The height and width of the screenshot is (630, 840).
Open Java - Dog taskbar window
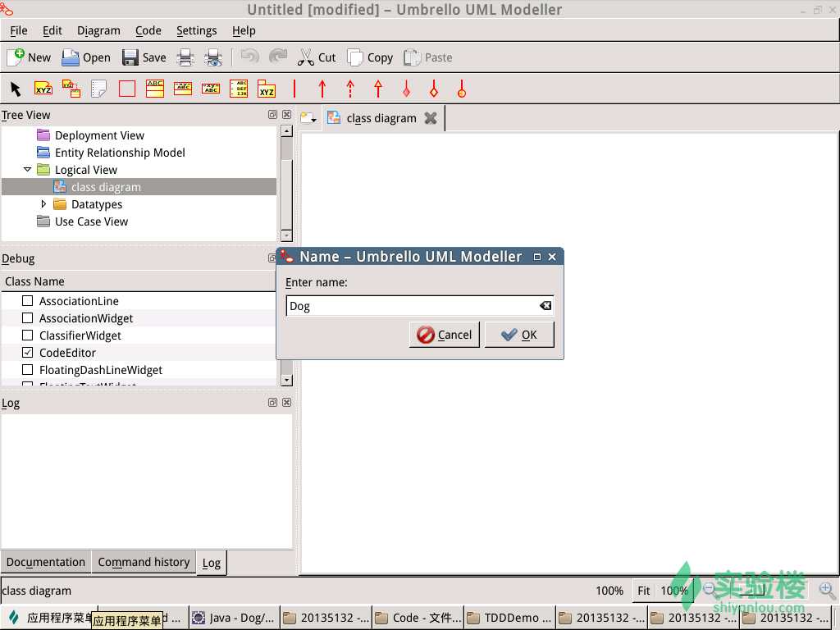coord(234,618)
